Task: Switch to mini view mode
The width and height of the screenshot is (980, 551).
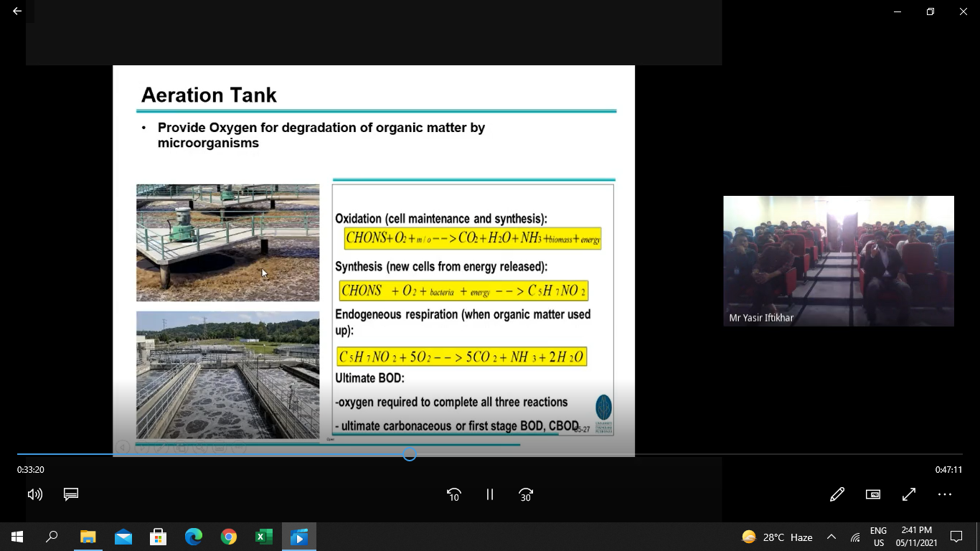Action: pyautogui.click(x=873, y=494)
